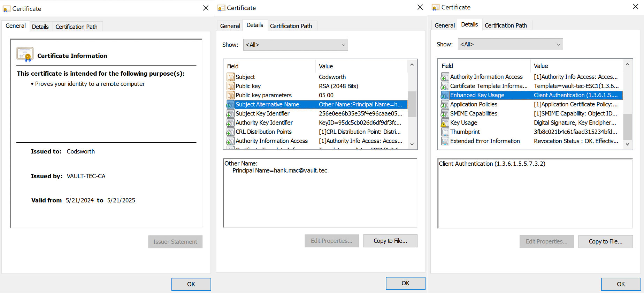Select the Certificate Template Information row in right dialog
Viewport: 644px width, 293px height.
(x=489, y=86)
